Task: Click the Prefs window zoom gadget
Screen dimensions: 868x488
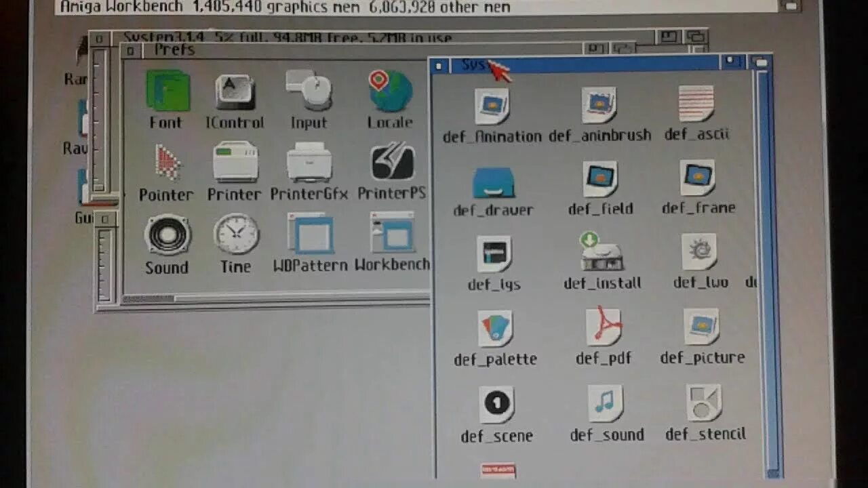Action: click(597, 49)
